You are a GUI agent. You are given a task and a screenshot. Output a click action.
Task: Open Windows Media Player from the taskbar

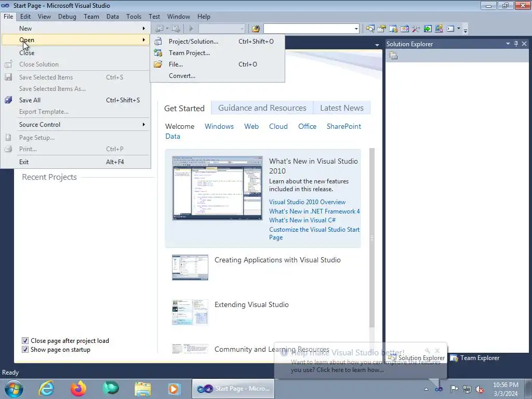pyautogui.click(x=175, y=389)
